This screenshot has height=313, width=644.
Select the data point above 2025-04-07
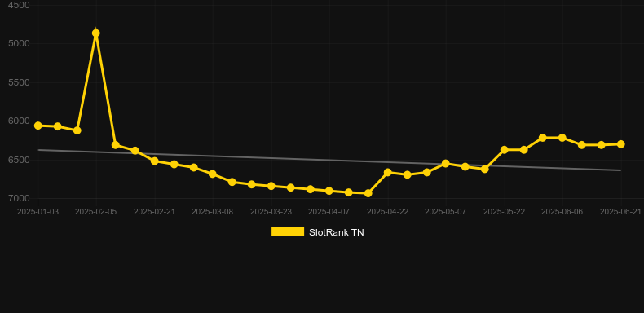coord(329,191)
